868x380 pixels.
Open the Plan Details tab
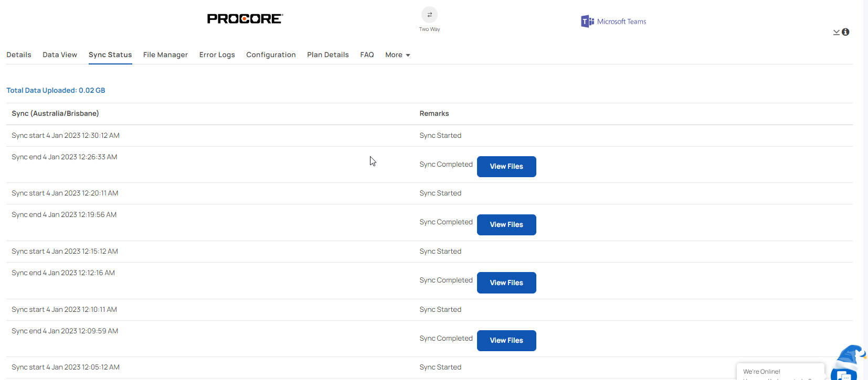328,55
